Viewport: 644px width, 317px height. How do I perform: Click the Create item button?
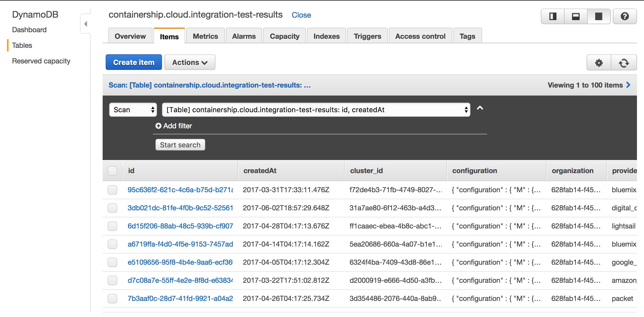(134, 62)
